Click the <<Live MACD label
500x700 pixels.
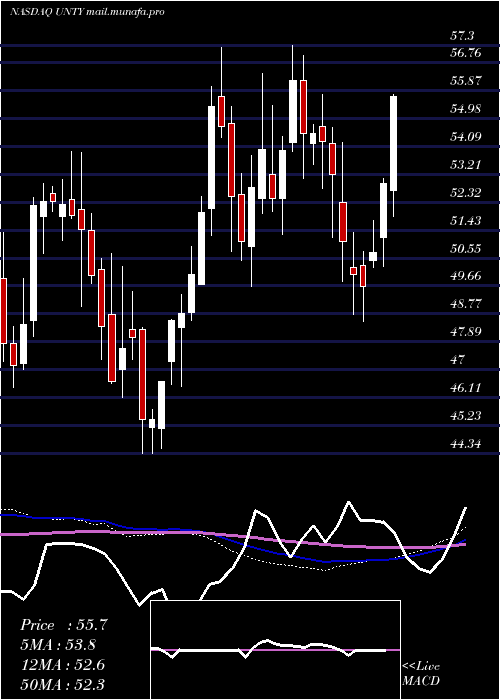[421, 673]
